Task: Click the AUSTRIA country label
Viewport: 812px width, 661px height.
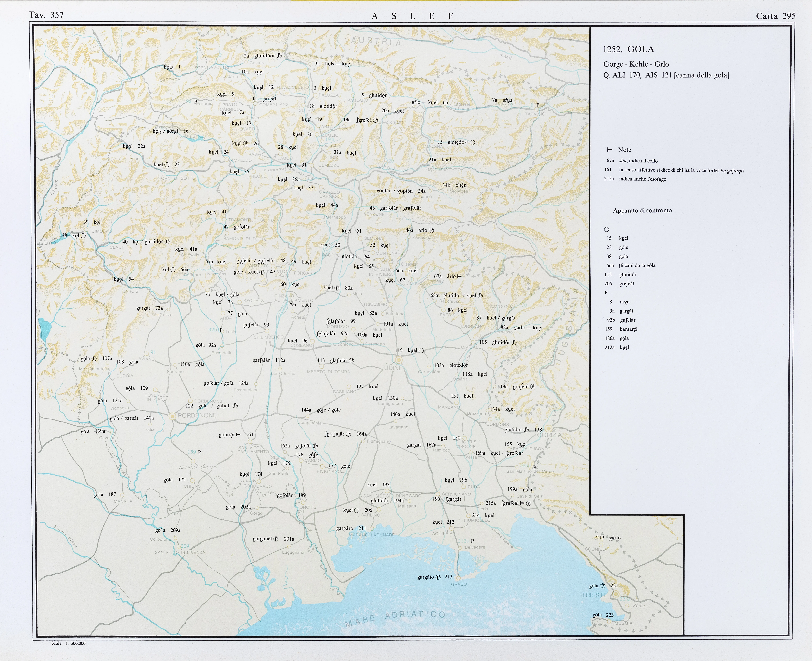Action: [x=376, y=42]
